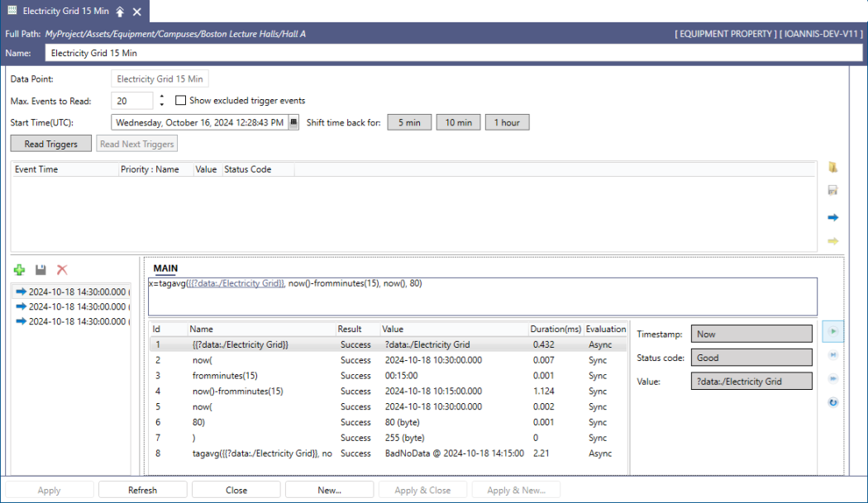Restart evaluation with refresh icon

pos(832,402)
